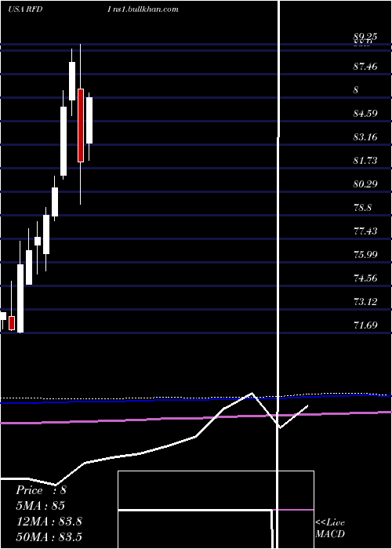Click the 74.56 price axis label
The width and height of the screenshot is (392, 549).
[365, 278]
